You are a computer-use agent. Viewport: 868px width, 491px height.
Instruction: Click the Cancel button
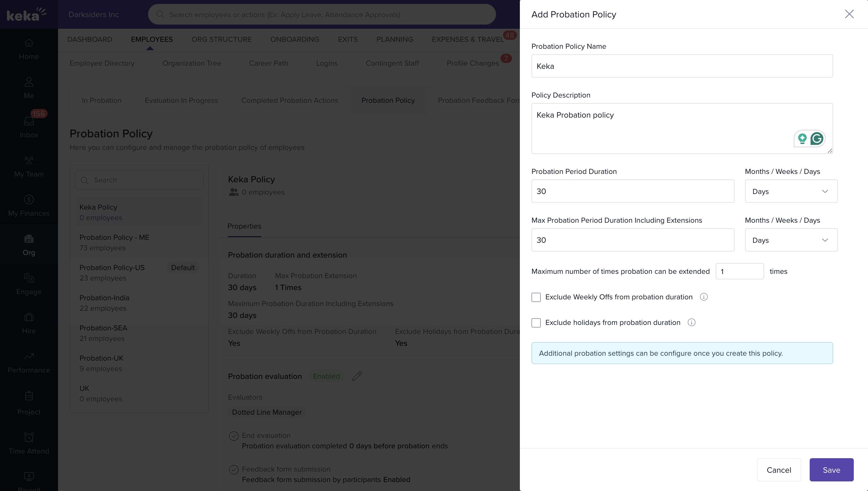click(778, 470)
